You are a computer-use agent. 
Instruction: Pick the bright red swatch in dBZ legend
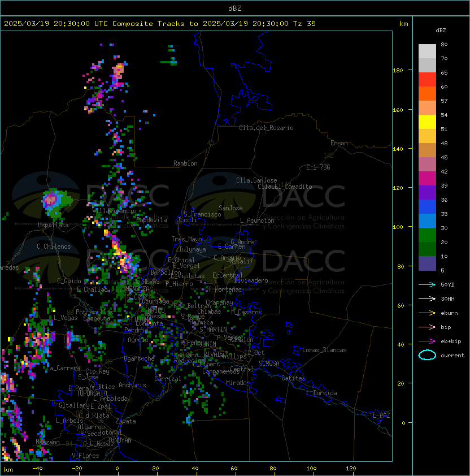[427, 80]
